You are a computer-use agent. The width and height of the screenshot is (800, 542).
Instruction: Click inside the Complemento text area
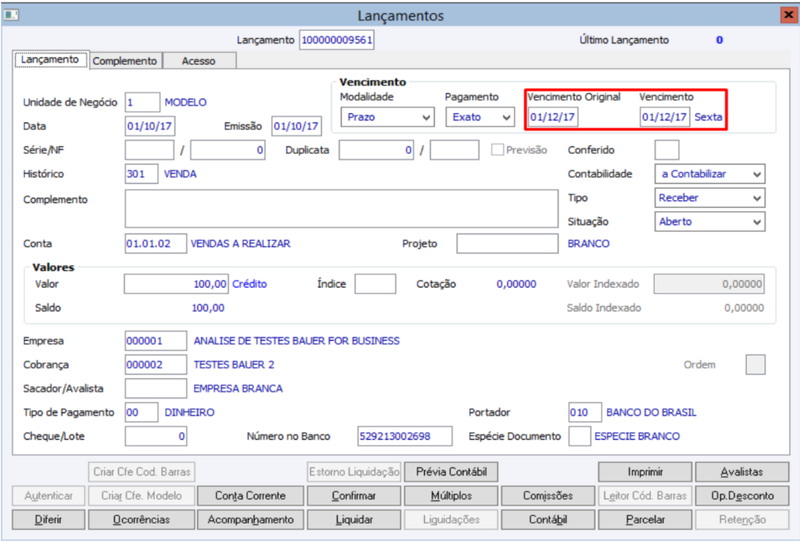click(x=341, y=209)
